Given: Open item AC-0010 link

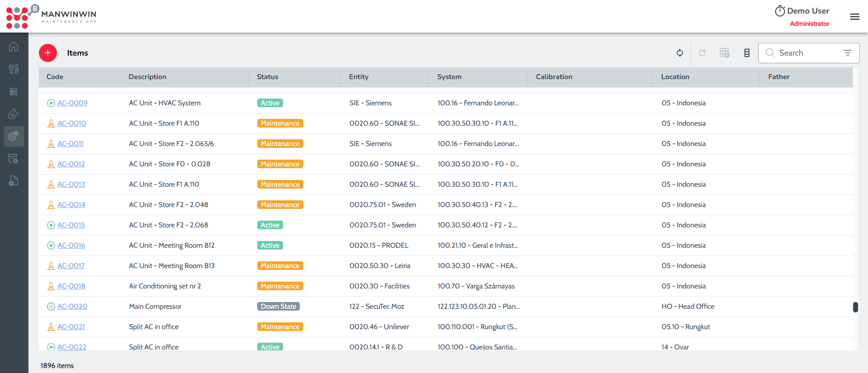Looking at the screenshot, I should [71, 123].
